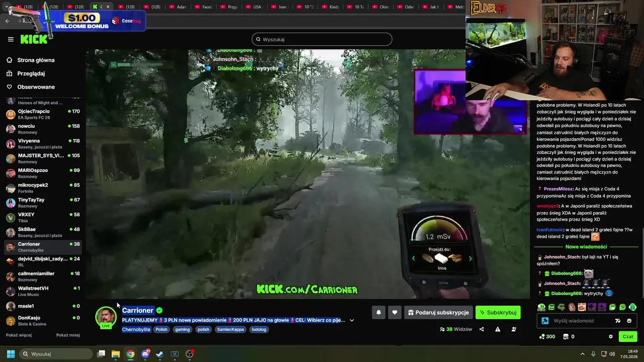The width and height of the screenshot is (644, 362).
Task: Open Chrome from the taskbar
Action: [x=130, y=354]
